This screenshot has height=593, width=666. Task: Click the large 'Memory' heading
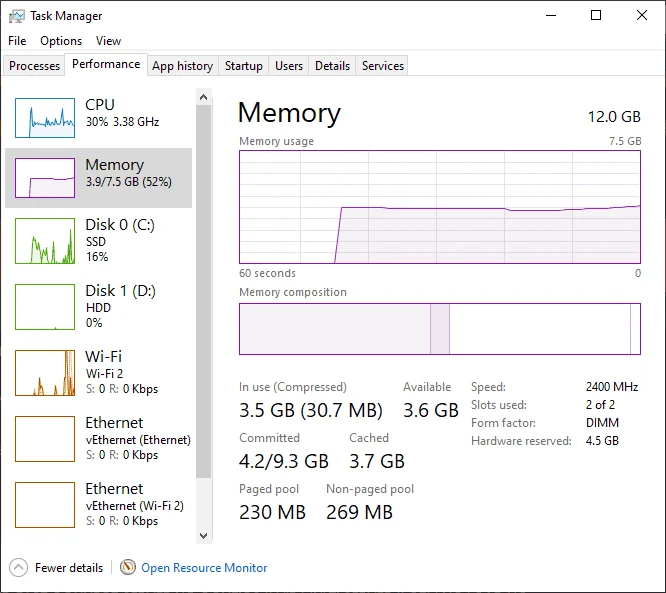pos(289,113)
